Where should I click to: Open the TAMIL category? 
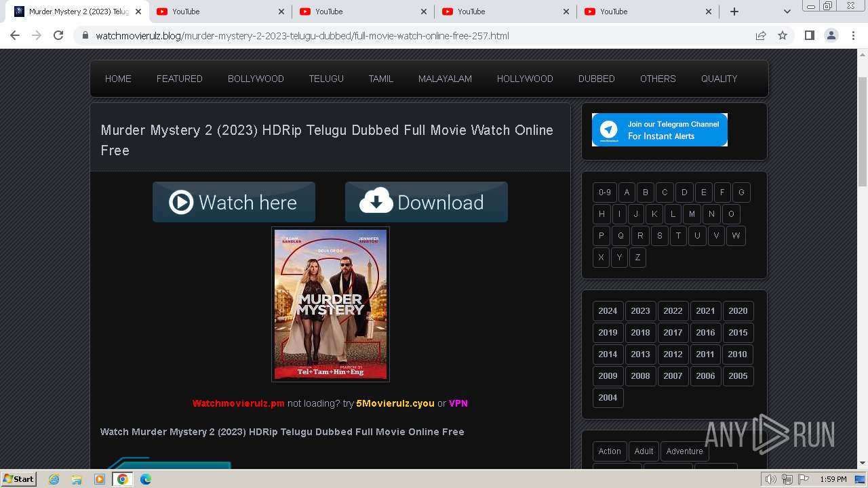click(381, 79)
